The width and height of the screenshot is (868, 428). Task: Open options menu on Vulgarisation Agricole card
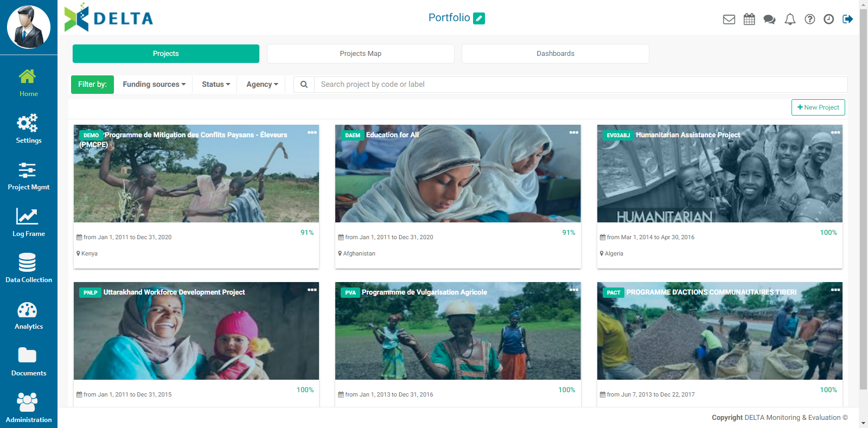[573, 290]
